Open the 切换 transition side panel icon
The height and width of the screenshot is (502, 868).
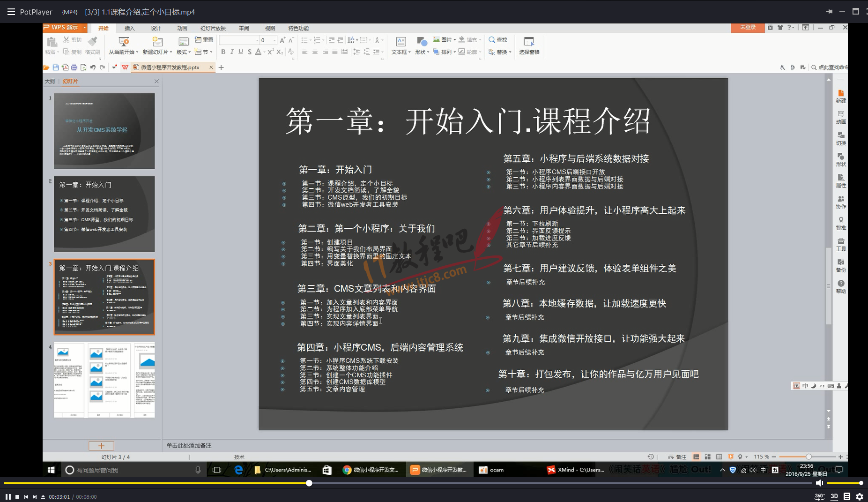841,139
